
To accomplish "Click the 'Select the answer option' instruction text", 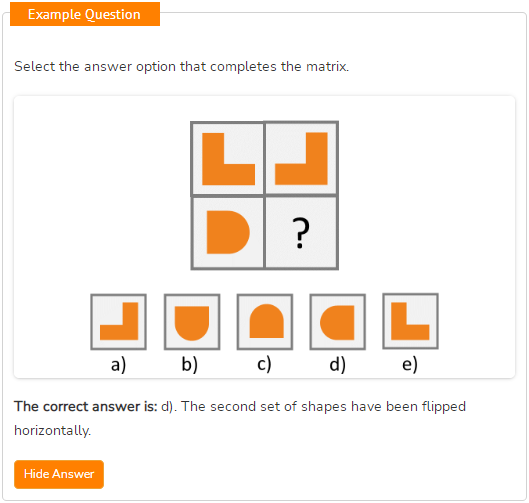I will (x=182, y=66).
